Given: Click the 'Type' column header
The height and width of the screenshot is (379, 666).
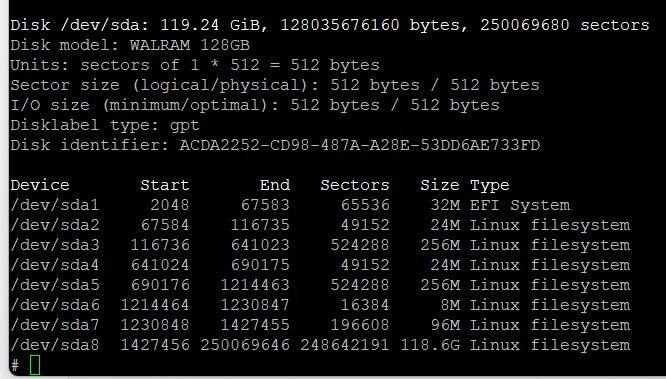Looking at the screenshot, I should 490,186.
